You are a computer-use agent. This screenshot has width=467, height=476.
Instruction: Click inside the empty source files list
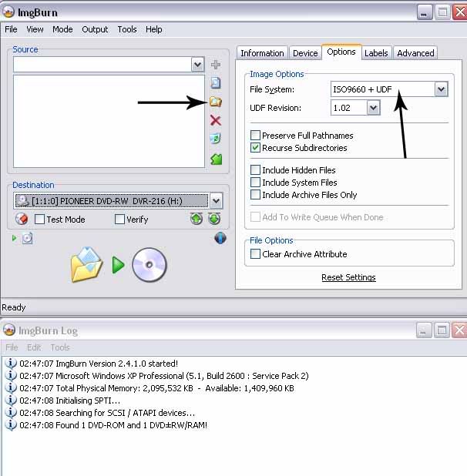[109, 121]
